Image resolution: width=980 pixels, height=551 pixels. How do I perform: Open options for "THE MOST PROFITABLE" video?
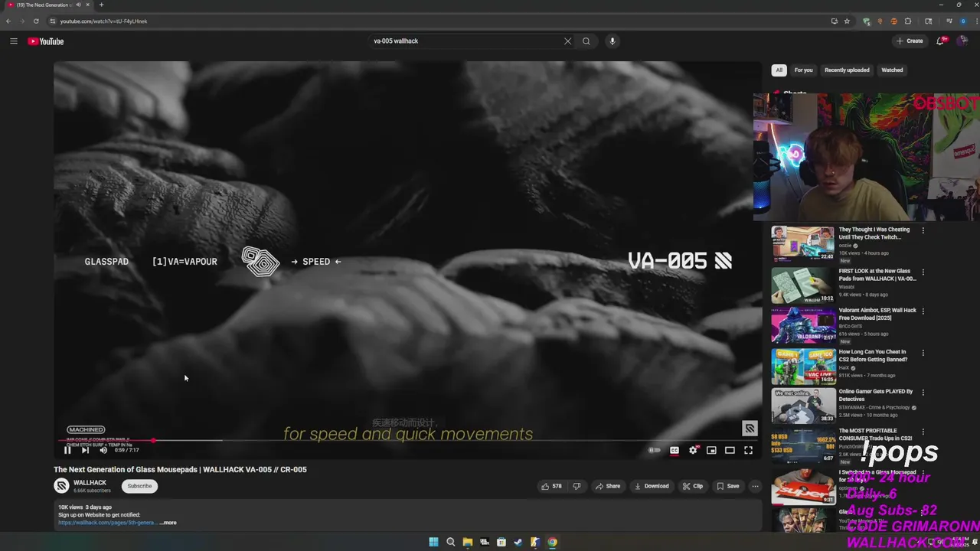tap(923, 432)
